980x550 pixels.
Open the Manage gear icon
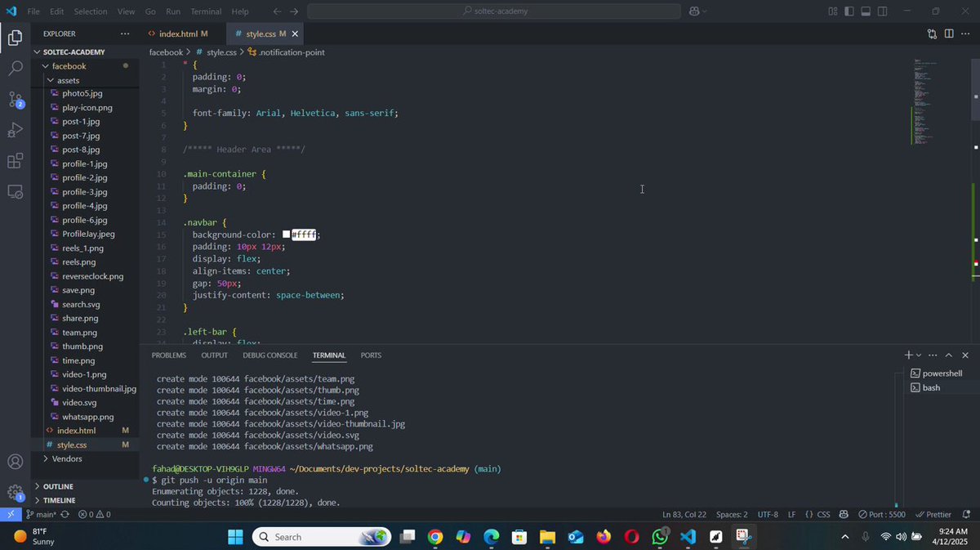[x=16, y=493]
